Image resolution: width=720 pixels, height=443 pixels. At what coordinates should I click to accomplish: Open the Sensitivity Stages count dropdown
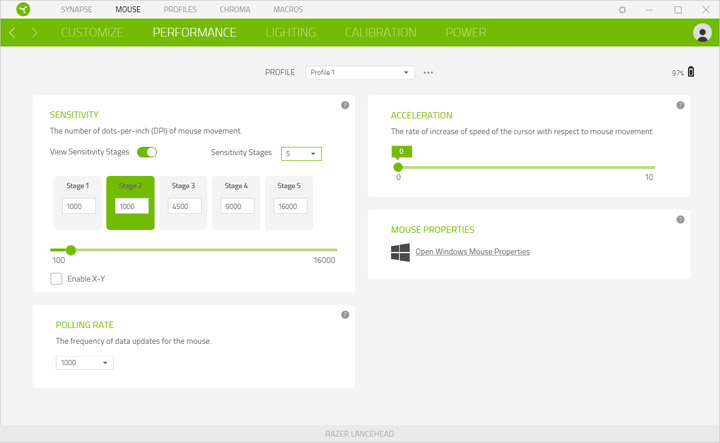(x=301, y=153)
